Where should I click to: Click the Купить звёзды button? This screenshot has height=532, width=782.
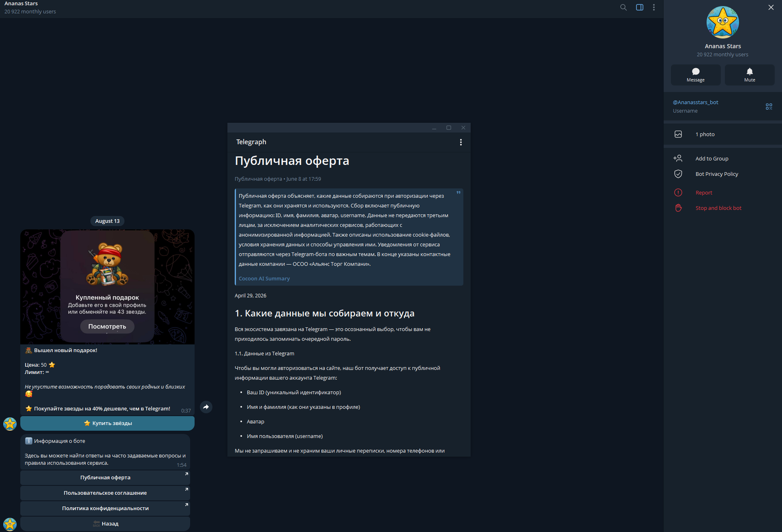point(107,423)
